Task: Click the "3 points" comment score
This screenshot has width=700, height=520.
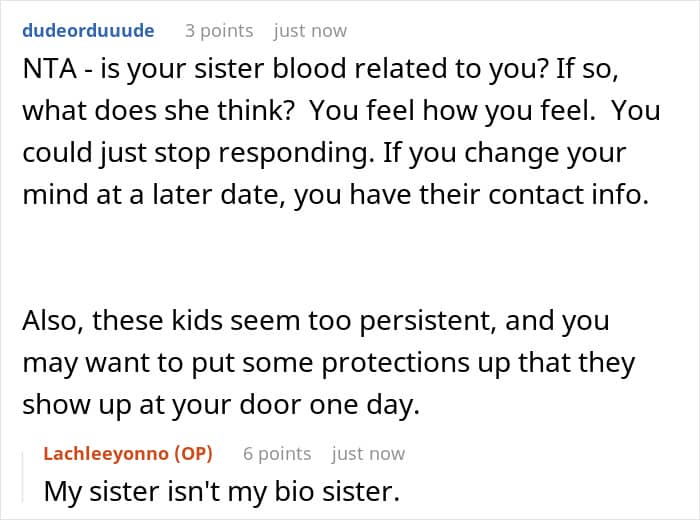Action: [x=218, y=30]
